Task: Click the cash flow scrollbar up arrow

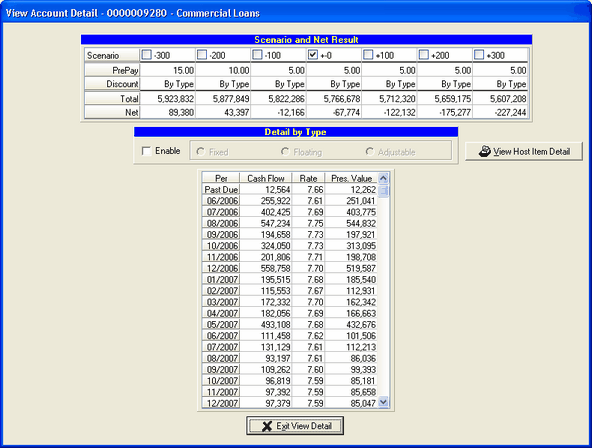Action: (383, 178)
